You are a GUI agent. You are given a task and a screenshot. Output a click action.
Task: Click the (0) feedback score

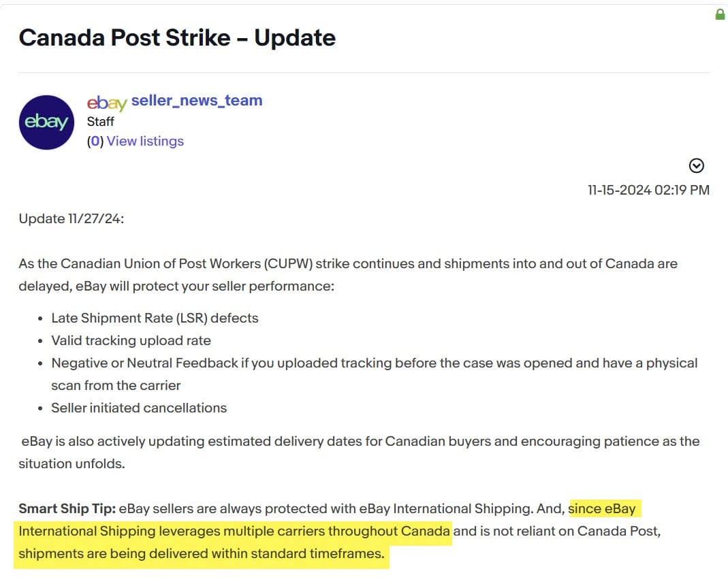click(95, 141)
